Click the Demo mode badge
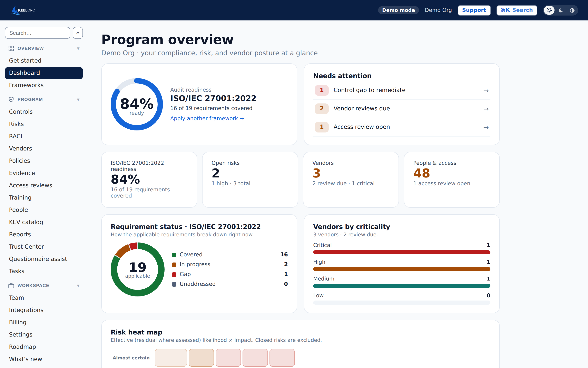 pos(399,10)
